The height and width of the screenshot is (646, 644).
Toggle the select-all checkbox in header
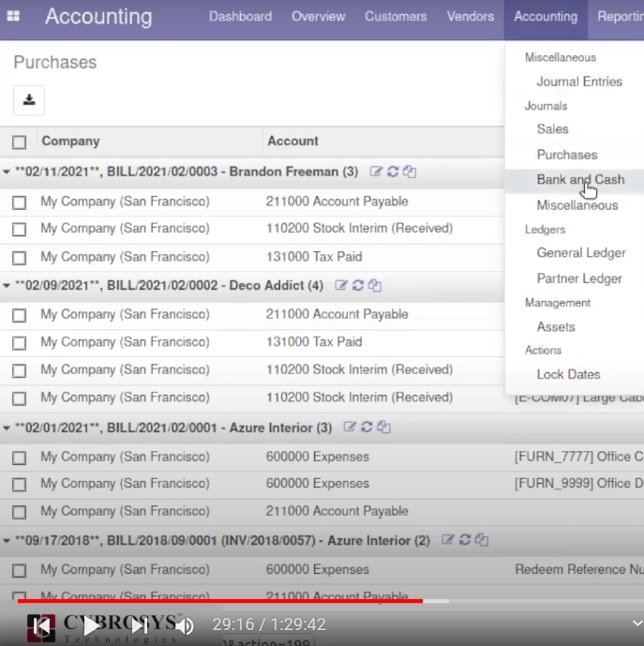pos(19,143)
